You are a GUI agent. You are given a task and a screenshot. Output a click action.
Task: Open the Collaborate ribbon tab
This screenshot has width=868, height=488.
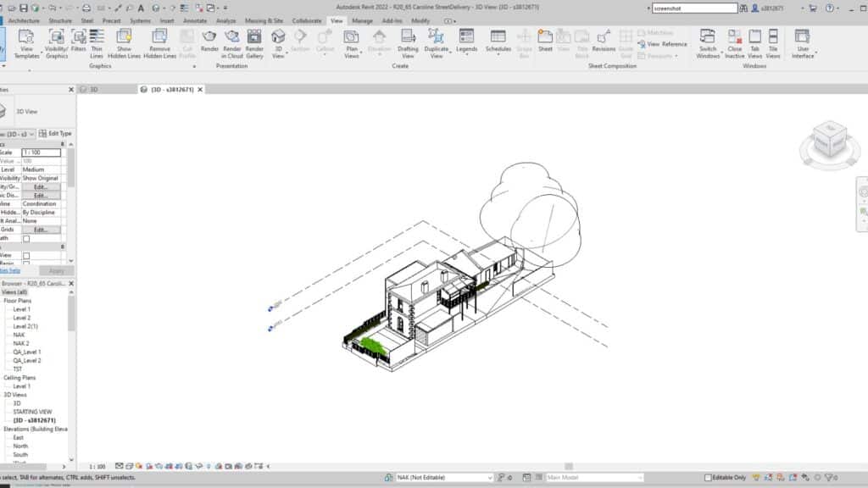point(307,20)
